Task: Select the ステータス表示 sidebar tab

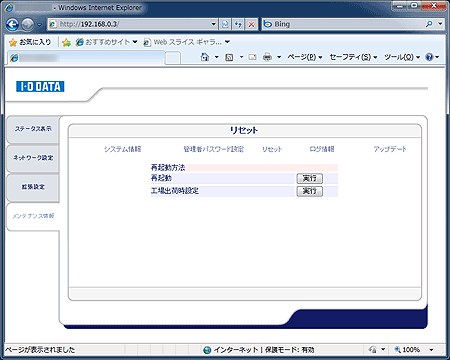Action: pyautogui.click(x=33, y=129)
